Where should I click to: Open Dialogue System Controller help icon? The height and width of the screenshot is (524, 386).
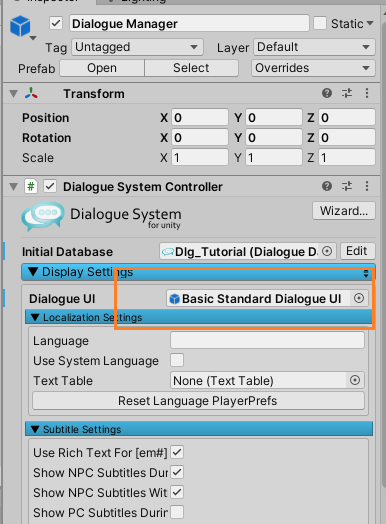click(327, 186)
